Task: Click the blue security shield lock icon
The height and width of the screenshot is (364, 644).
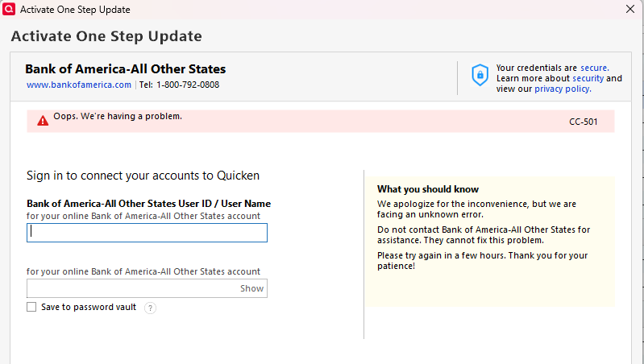Action: pos(480,75)
